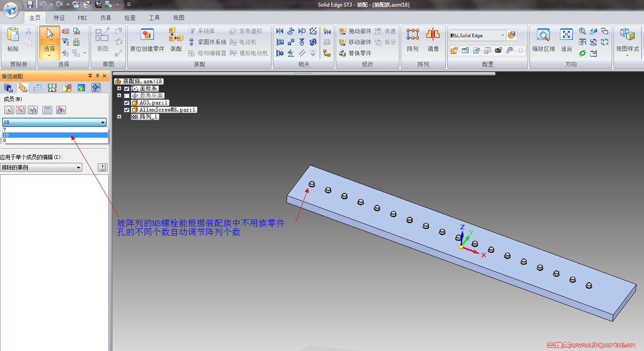This screenshot has height=351, width=644.
Task: Click the delete member icon with the red X
Action: tap(20, 110)
